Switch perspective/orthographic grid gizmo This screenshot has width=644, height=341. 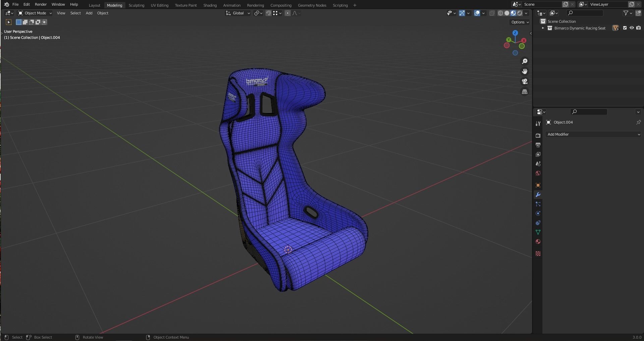[525, 91]
